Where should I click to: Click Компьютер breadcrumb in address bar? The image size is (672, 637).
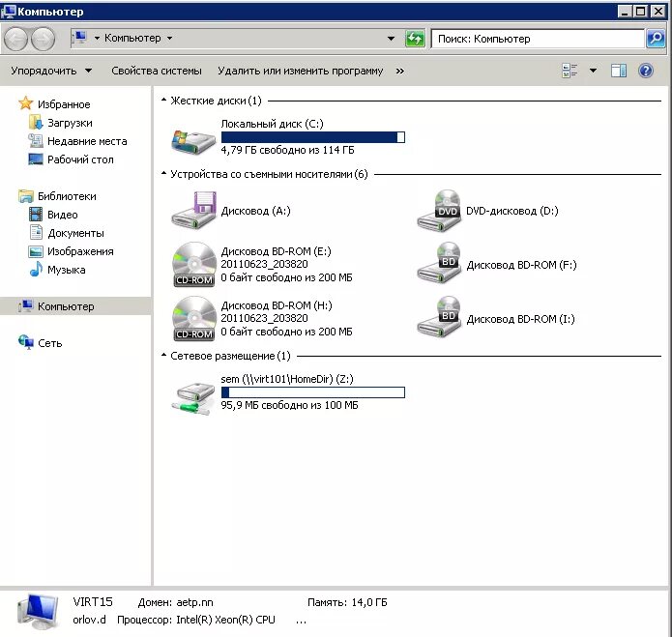(132, 38)
